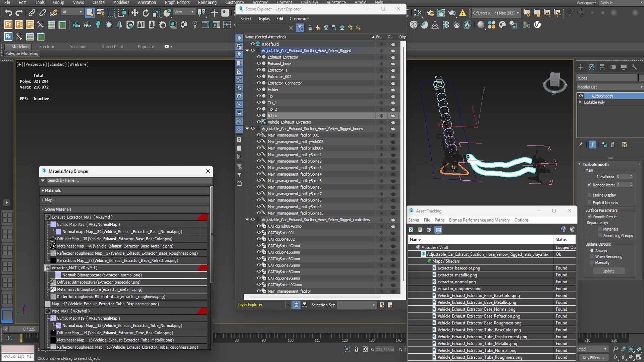Screen dimensions: 644x362
Task: Click Polygon Modeling panel label
Action: point(22,54)
